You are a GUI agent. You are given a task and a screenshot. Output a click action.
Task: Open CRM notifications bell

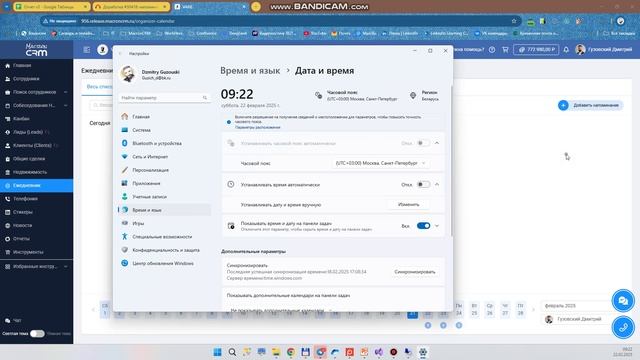click(566, 49)
